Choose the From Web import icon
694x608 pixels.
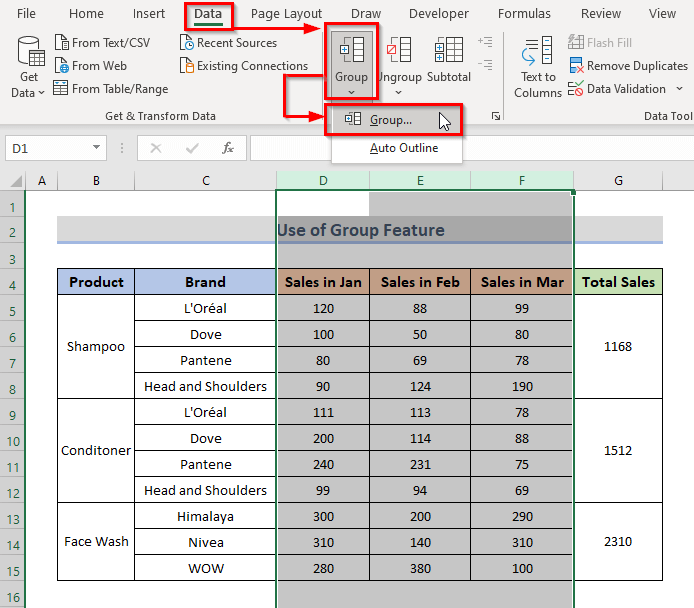[62, 65]
